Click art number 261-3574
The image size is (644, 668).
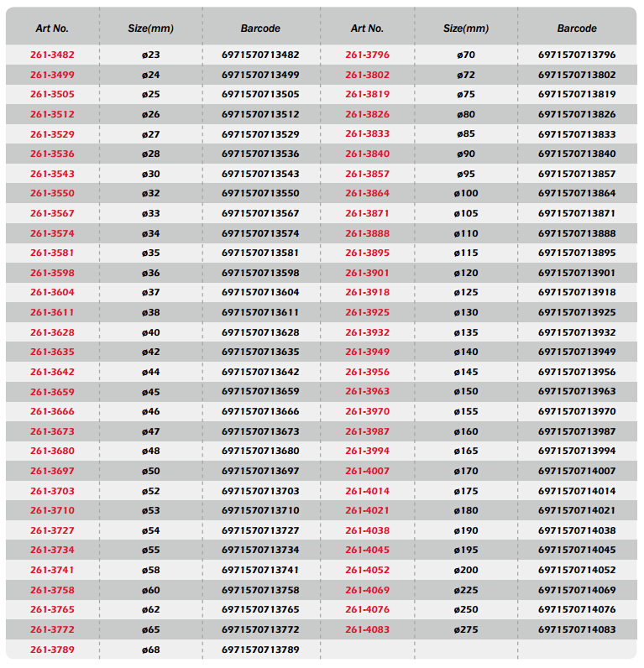coord(52,233)
